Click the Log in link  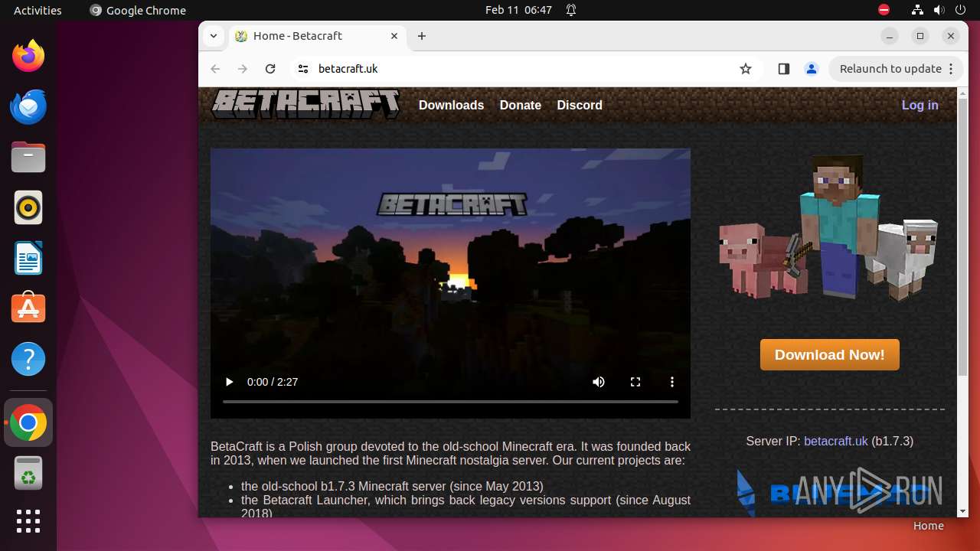pos(920,105)
